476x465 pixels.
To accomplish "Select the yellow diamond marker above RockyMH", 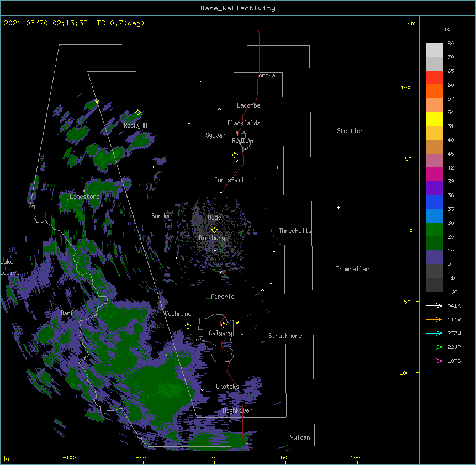I will click(137, 113).
